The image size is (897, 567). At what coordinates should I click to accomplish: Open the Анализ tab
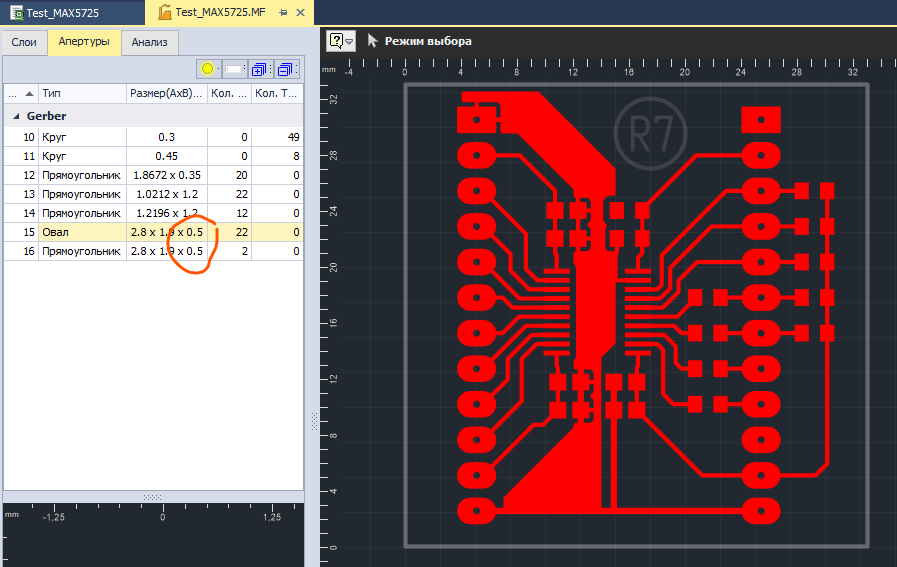(150, 42)
